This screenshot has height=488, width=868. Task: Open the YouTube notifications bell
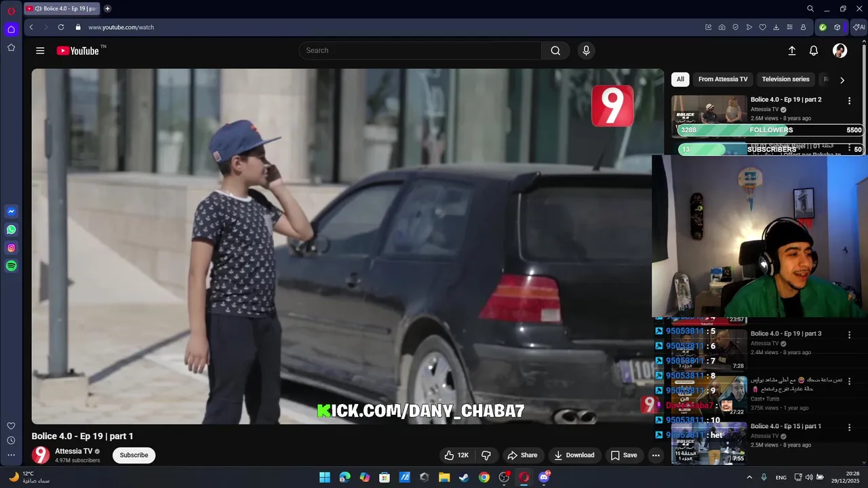tap(814, 51)
